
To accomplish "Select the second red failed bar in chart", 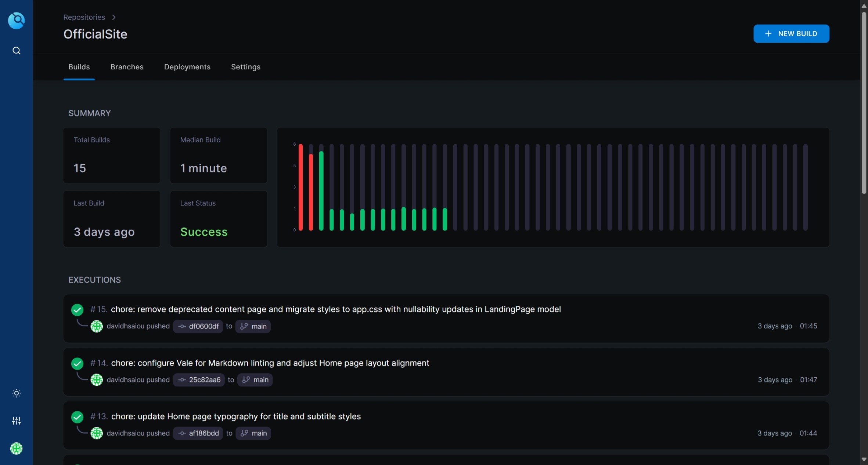I will [311, 192].
